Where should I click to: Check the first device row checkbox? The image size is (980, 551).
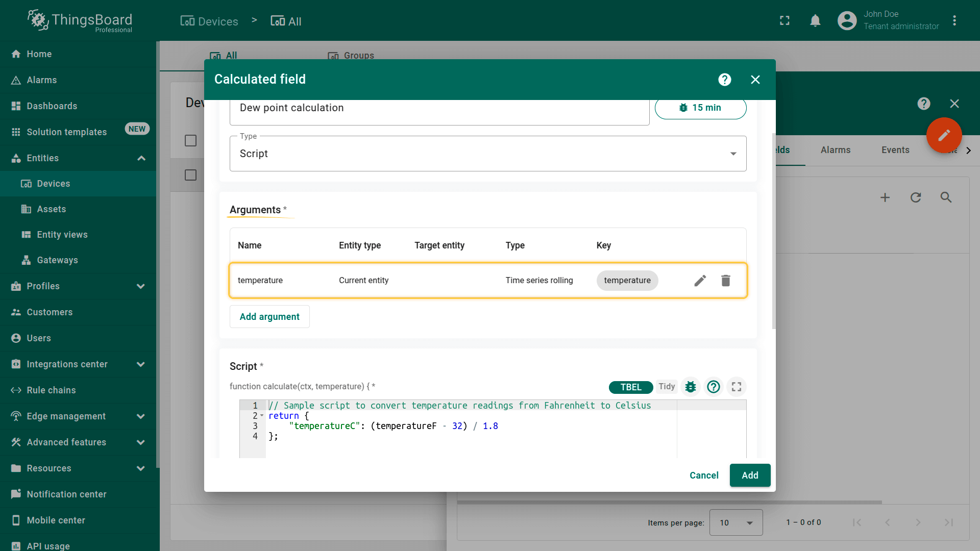(x=190, y=141)
